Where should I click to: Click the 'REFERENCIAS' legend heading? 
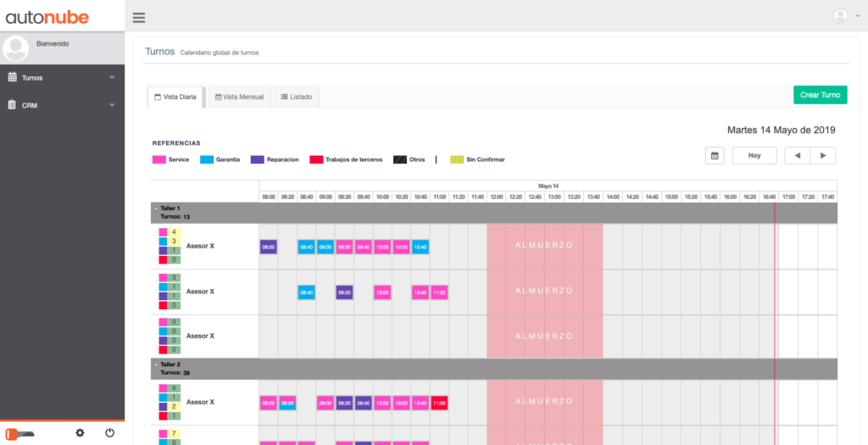[x=176, y=143]
